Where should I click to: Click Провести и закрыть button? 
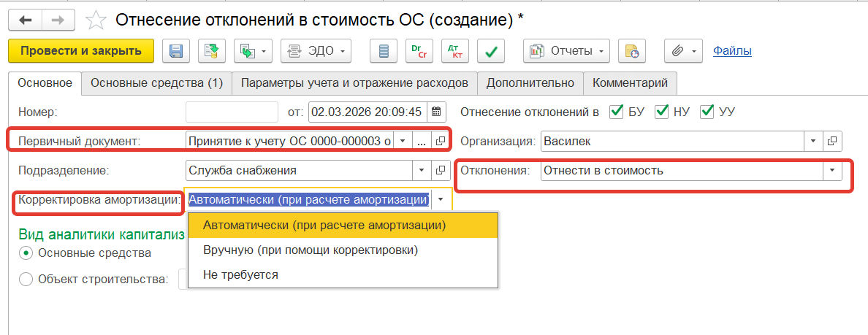[x=81, y=51]
